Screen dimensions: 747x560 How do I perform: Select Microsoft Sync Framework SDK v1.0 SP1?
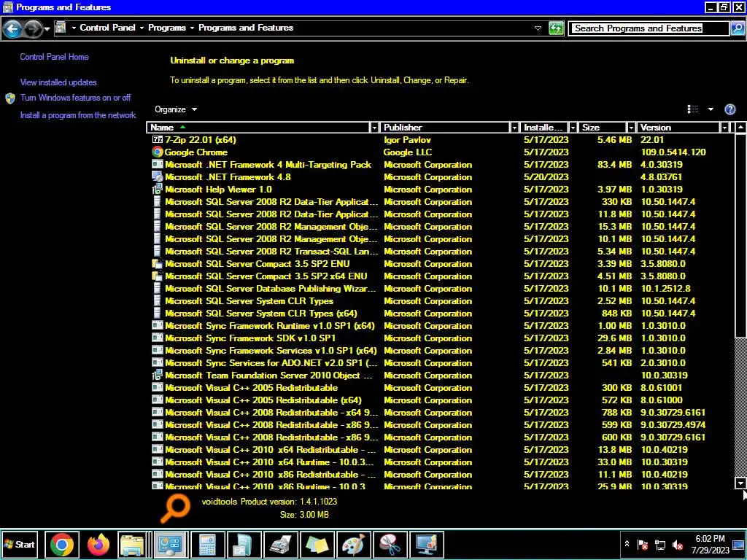click(x=250, y=338)
